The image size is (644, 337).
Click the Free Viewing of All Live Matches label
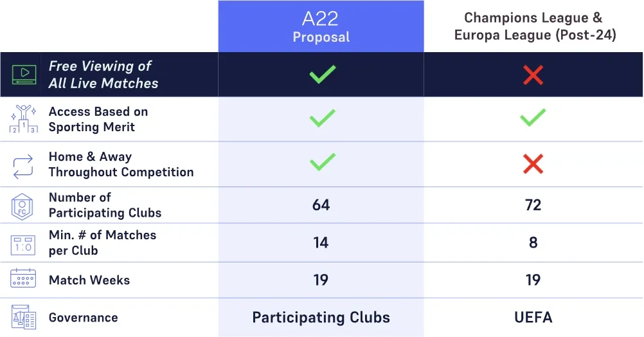(103, 75)
